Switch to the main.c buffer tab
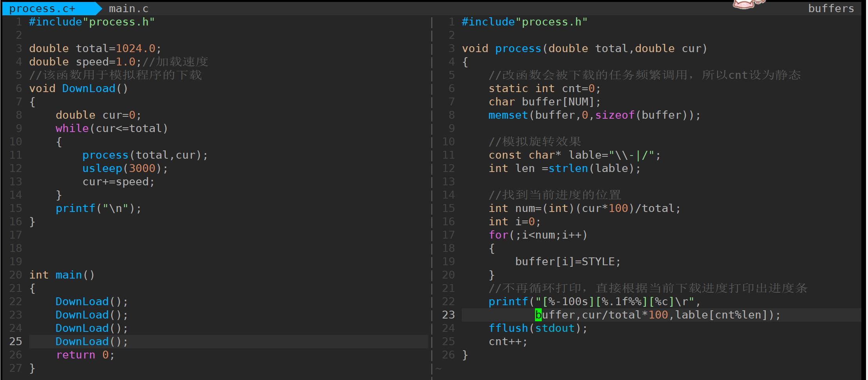The width and height of the screenshot is (868, 380). pyautogui.click(x=128, y=9)
